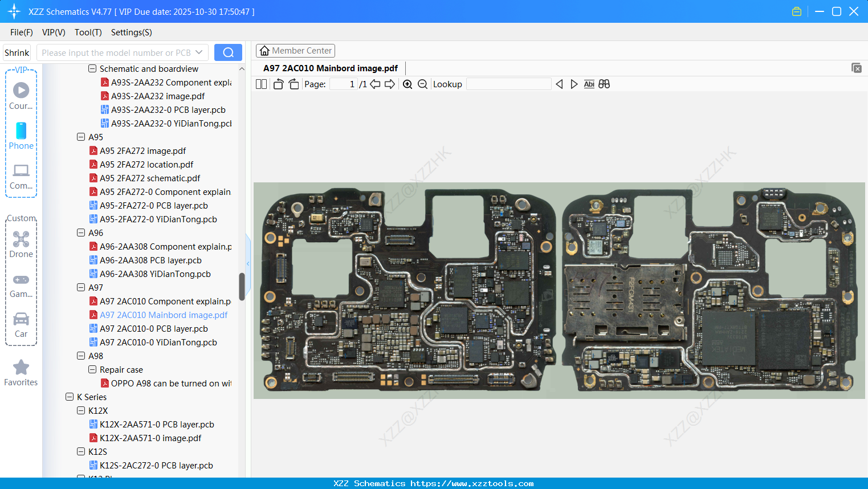The height and width of the screenshot is (489, 868).
Task: Zoom out of the PDF view
Action: click(x=422, y=84)
